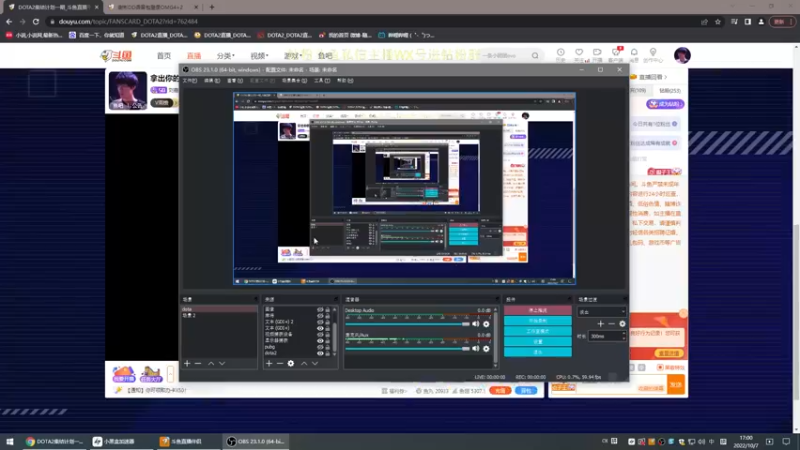Viewport: 800px width, 450px height.
Task: Click red stop streaming button in OBS
Action: click(x=538, y=310)
